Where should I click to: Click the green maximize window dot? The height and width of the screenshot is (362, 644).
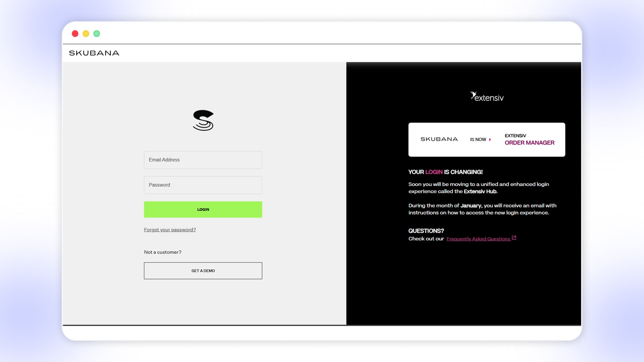point(97,34)
